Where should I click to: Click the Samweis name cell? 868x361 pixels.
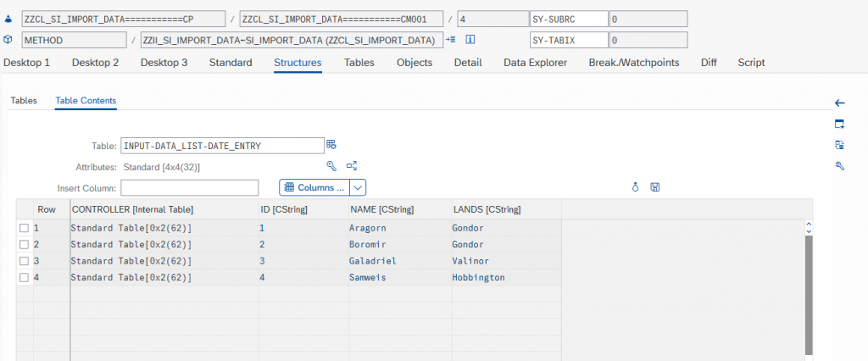click(x=400, y=278)
